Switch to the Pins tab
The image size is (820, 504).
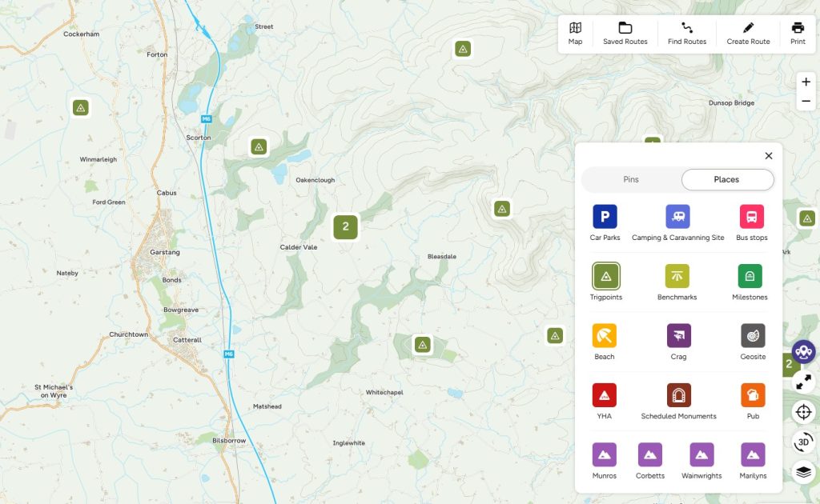pyautogui.click(x=630, y=179)
